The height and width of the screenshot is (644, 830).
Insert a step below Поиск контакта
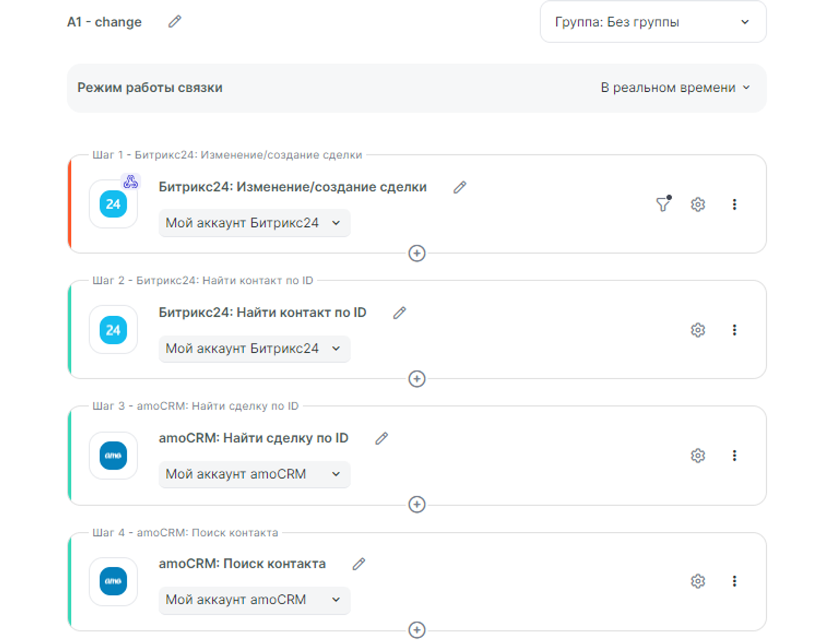417,630
